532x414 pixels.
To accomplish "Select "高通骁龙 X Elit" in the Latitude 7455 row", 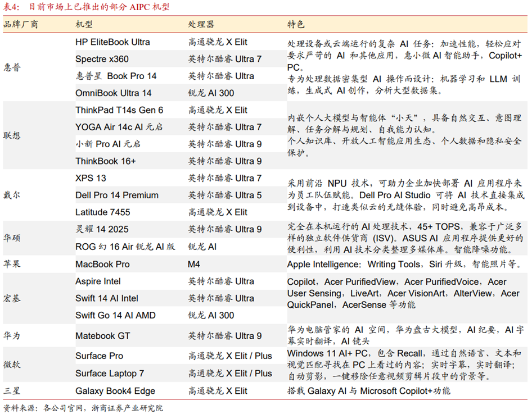I will point(218,212).
